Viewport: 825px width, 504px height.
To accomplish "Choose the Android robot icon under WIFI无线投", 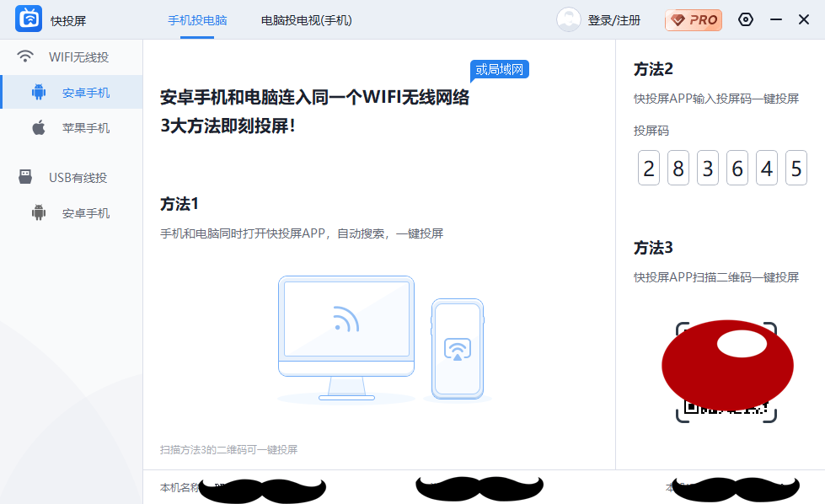I will [39, 92].
